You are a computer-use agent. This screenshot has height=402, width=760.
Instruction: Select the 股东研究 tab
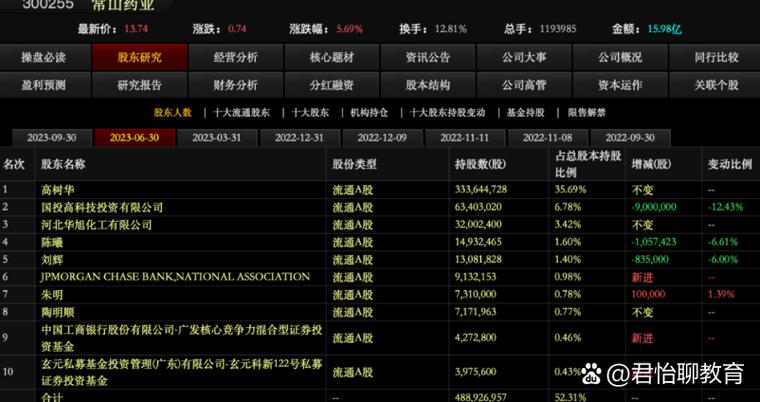tap(140, 57)
